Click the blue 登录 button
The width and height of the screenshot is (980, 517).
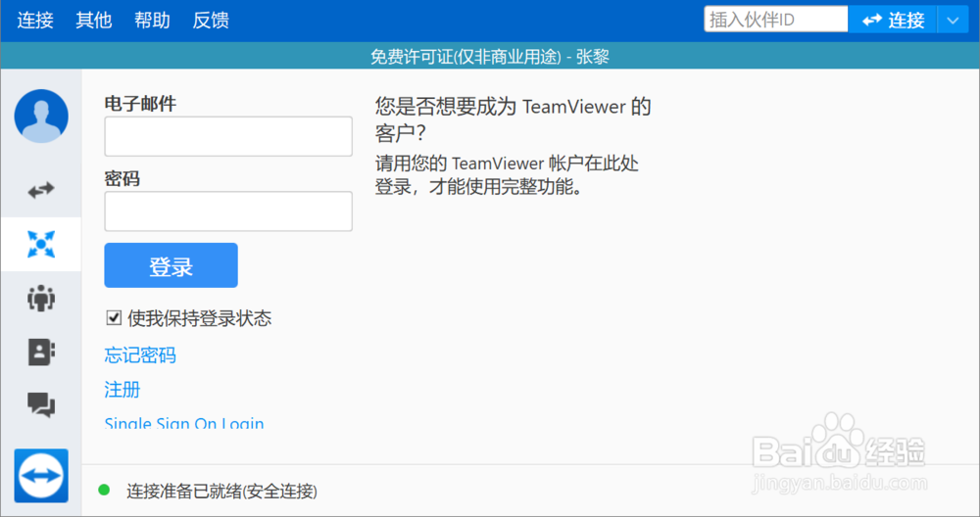[x=171, y=265]
